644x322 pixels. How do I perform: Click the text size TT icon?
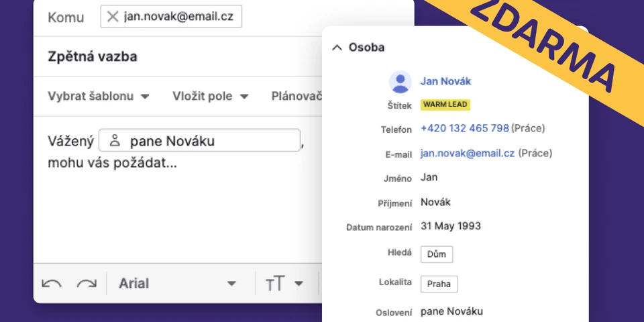(275, 284)
